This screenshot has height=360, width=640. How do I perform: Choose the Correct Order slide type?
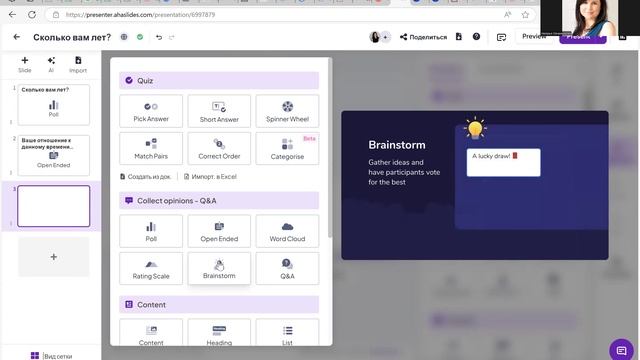point(219,149)
